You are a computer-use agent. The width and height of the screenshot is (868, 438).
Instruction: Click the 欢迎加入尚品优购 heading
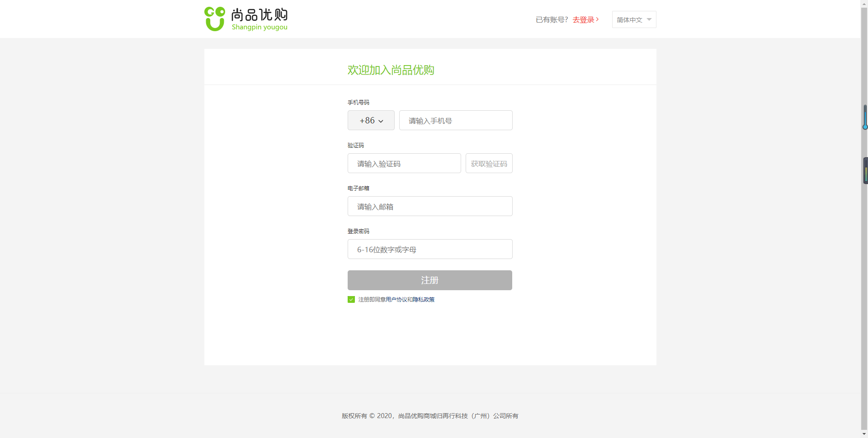pyautogui.click(x=391, y=70)
